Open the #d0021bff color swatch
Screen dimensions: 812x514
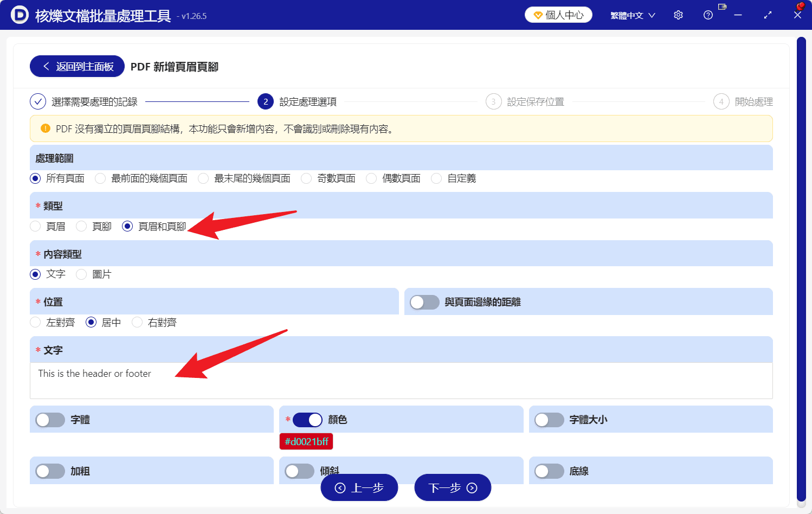click(x=306, y=441)
